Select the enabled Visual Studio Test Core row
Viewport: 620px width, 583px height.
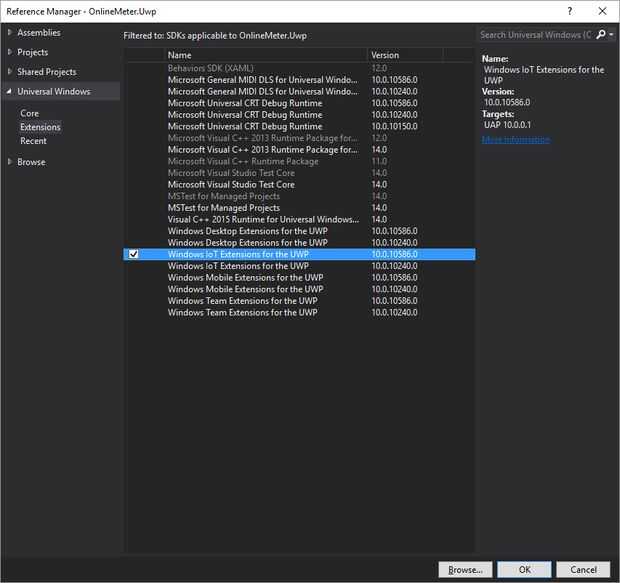(x=299, y=184)
